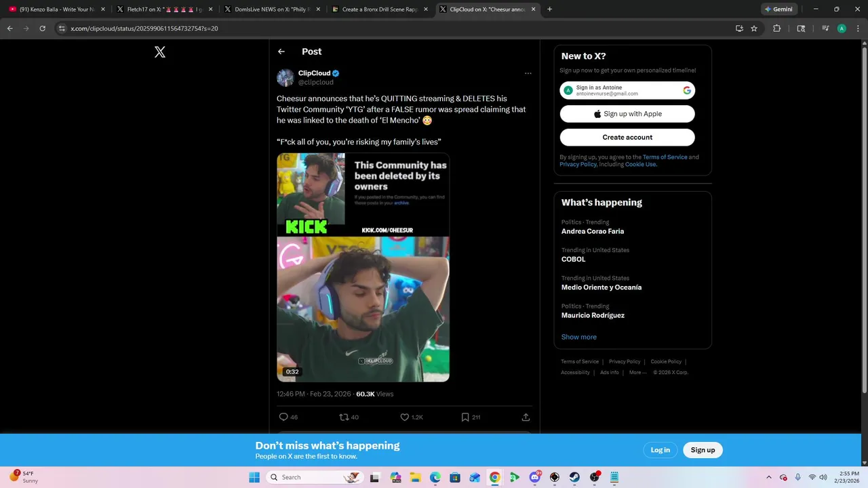This screenshot has width=868, height=488.
Task: Open Microsoft Edge from taskbar
Action: click(435, 477)
